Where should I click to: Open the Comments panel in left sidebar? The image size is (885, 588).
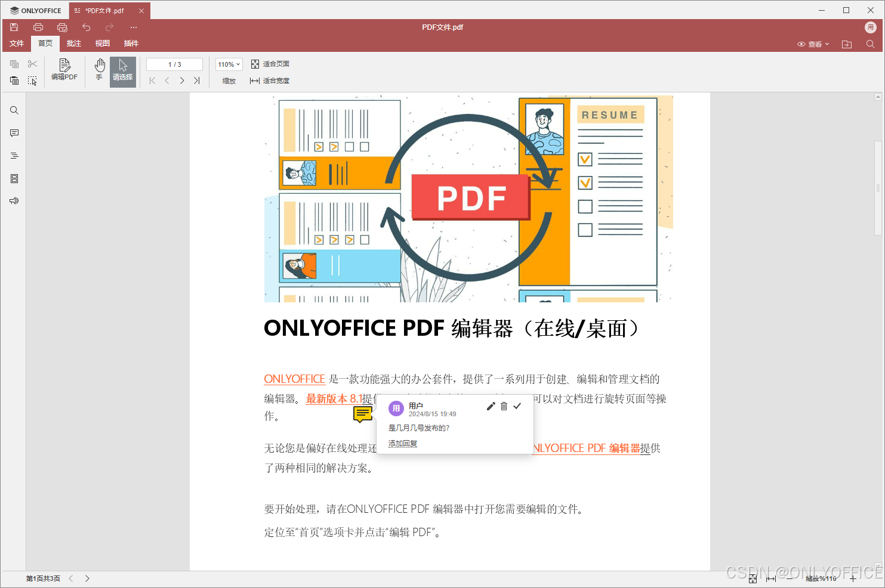(x=14, y=133)
